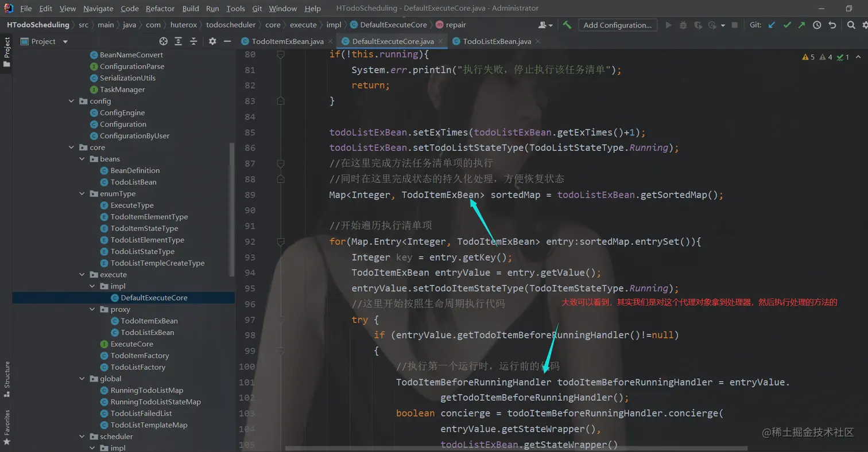Open the user account icon menu
The height and width of the screenshot is (452, 868).
pyautogui.click(x=545, y=25)
